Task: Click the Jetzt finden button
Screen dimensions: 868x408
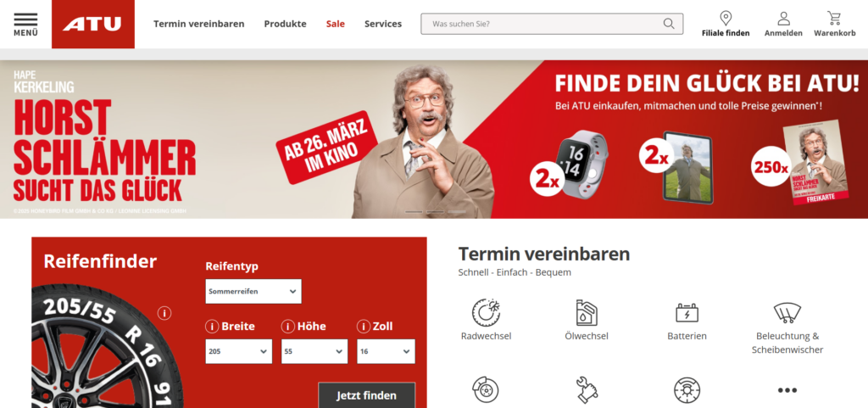Action: pos(366,395)
